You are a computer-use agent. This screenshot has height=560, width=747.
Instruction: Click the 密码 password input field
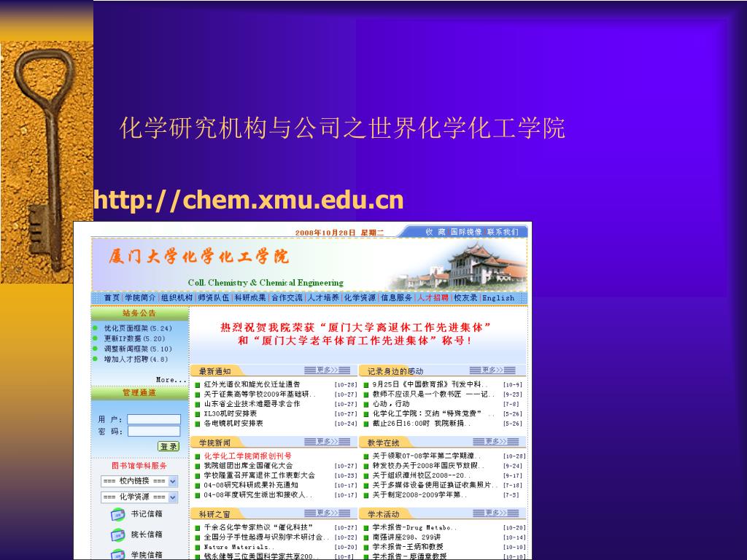tap(154, 431)
